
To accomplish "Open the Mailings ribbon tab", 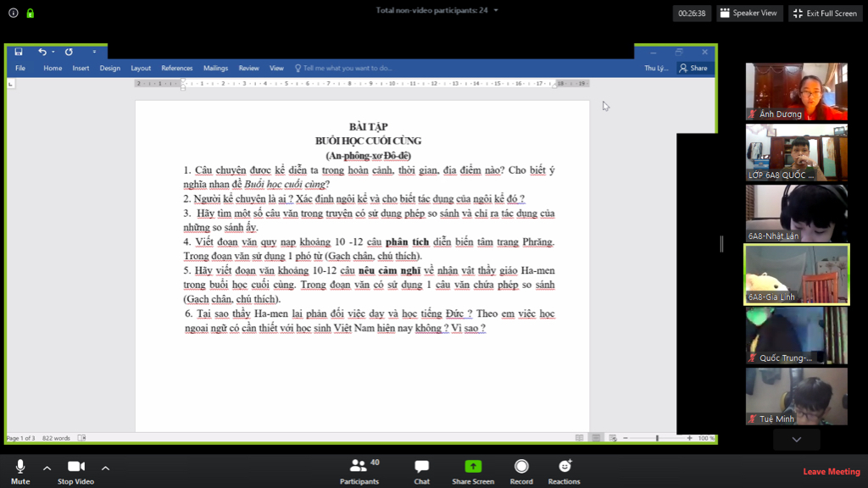I will coord(216,69).
